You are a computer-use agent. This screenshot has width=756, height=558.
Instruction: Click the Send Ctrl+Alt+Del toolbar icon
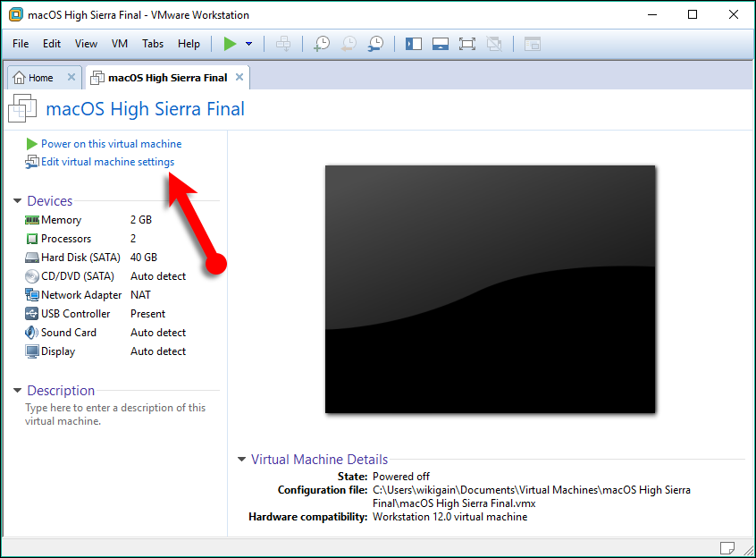pyautogui.click(x=283, y=44)
